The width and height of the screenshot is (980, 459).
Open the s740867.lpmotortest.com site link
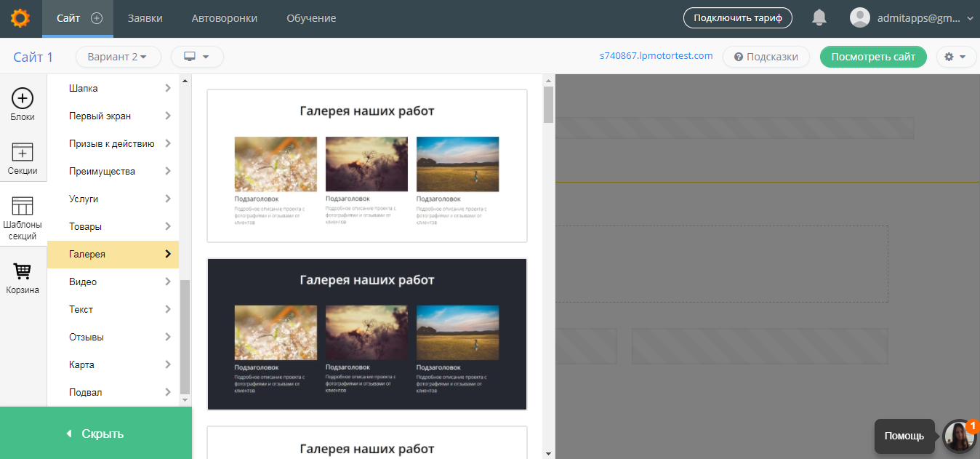tap(656, 56)
